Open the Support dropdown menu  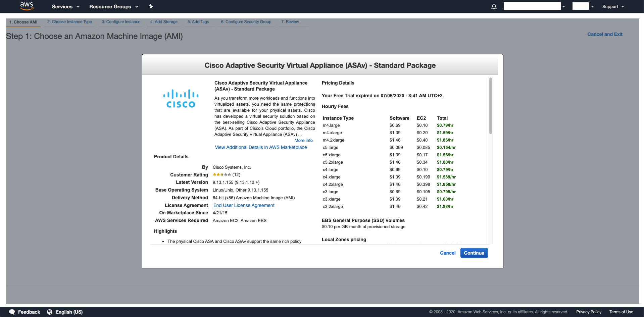coord(613,7)
